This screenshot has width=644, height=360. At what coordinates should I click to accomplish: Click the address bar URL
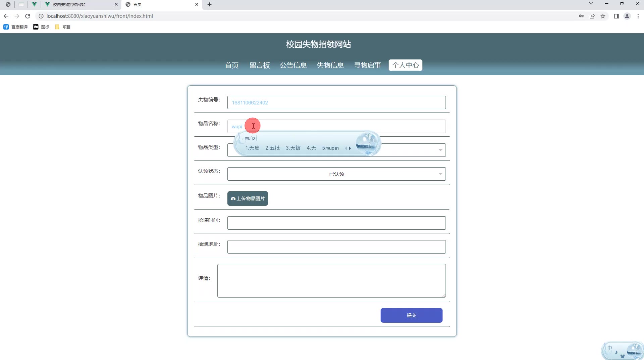[x=100, y=16]
